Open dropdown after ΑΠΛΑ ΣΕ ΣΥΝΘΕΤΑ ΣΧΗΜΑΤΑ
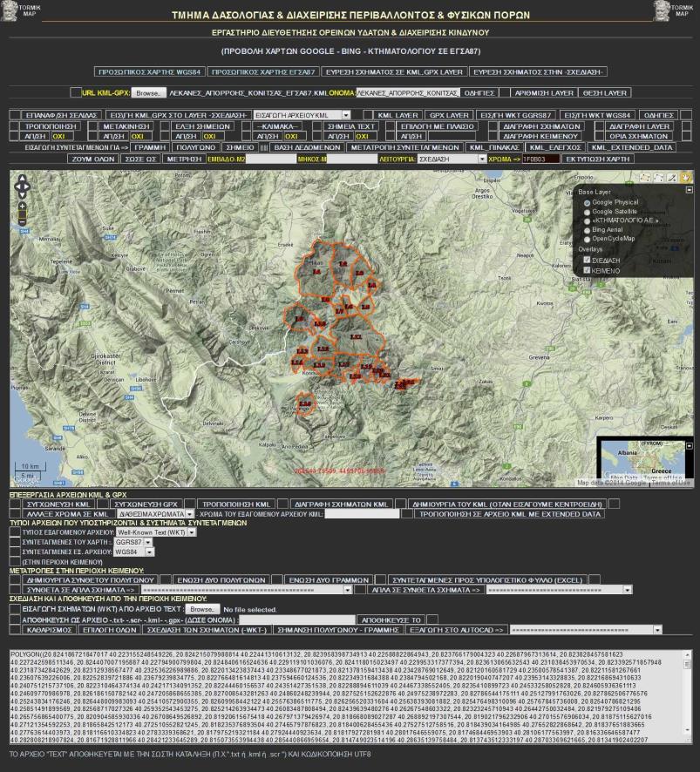 pyautogui.click(x=559, y=589)
